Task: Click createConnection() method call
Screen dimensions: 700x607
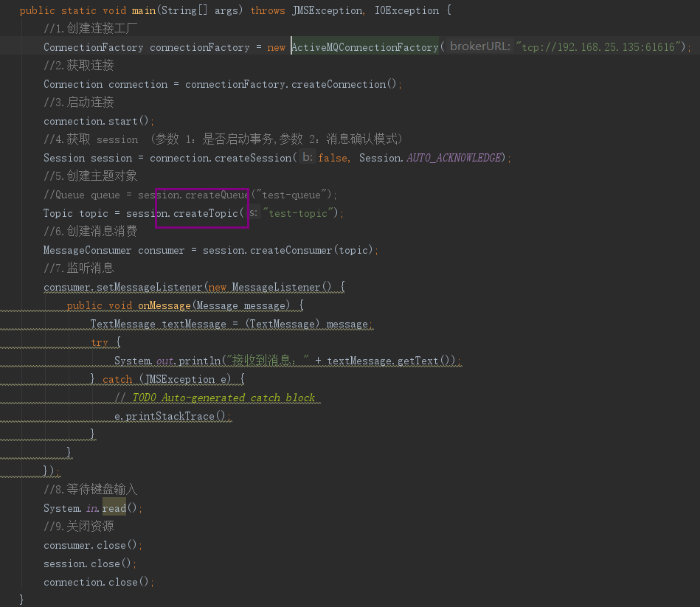Action: click(x=344, y=84)
